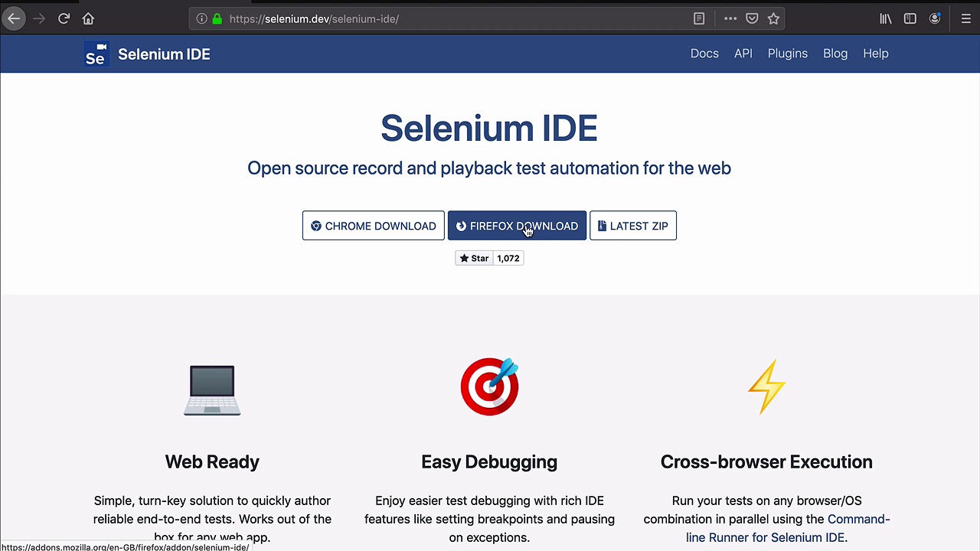Click the green padlock security icon

point(217,18)
